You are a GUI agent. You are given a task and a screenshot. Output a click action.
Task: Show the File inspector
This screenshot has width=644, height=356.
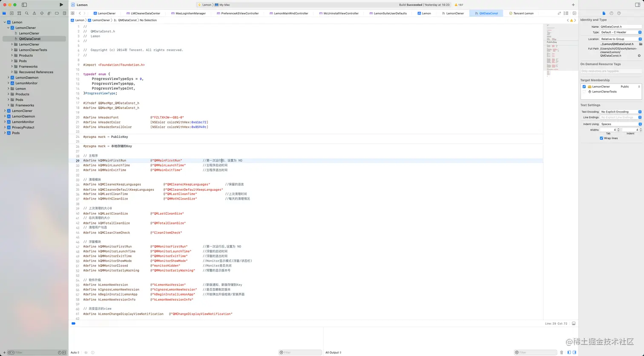[x=604, y=13]
